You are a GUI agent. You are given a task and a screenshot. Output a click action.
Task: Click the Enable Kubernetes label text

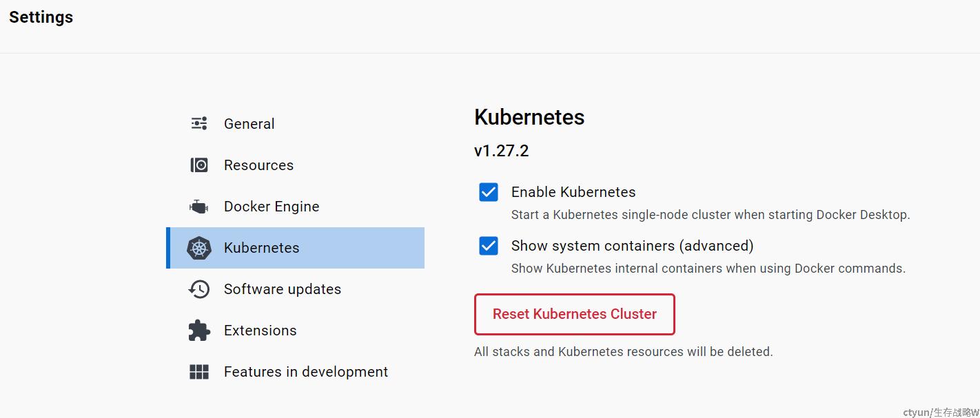tap(573, 192)
